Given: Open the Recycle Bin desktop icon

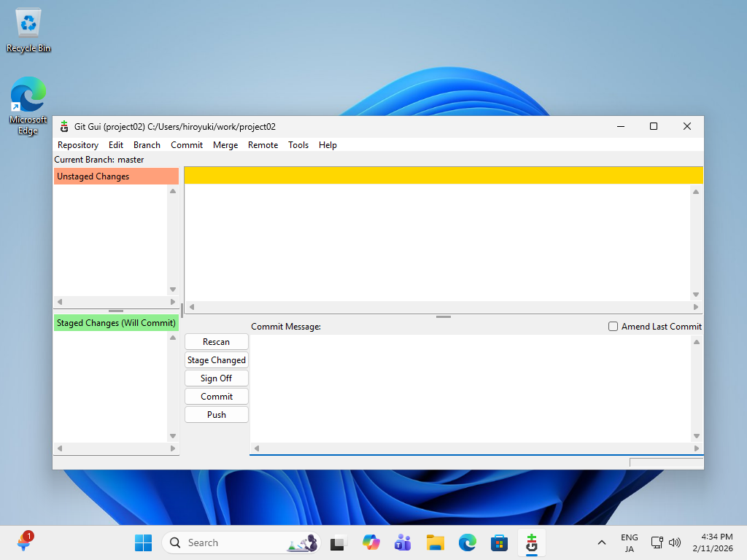Looking at the screenshot, I should click(28, 30).
